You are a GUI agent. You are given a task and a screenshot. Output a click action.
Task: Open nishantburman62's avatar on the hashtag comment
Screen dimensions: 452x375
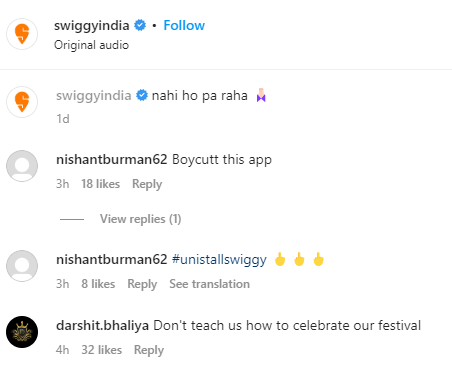point(22,266)
